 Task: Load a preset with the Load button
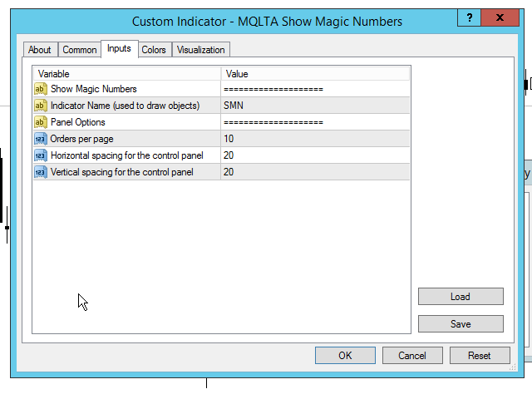[x=461, y=296]
